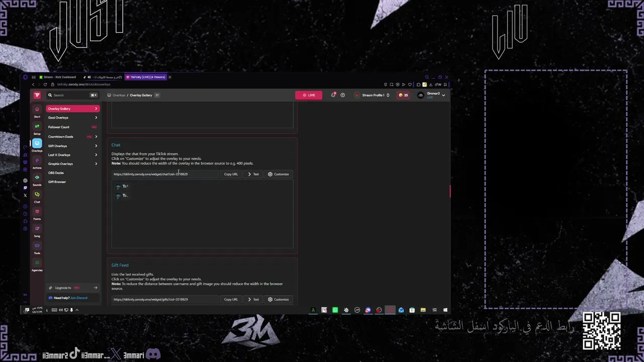Expand the Last X Overlays submenu
Viewport: 644px width, 362px height.
[x=96, y=155]
